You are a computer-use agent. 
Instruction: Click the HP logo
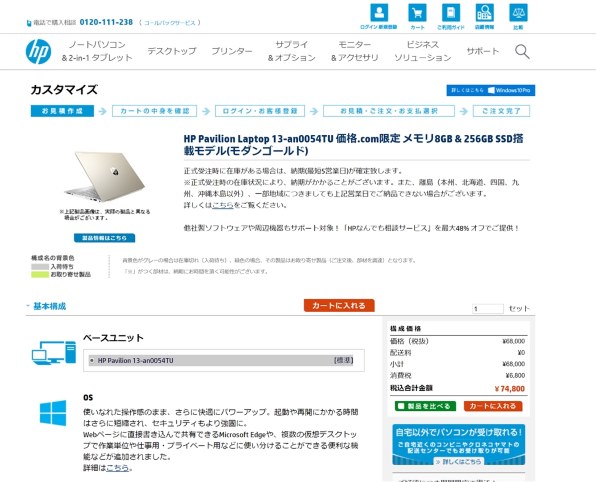(x=38, y=51)
